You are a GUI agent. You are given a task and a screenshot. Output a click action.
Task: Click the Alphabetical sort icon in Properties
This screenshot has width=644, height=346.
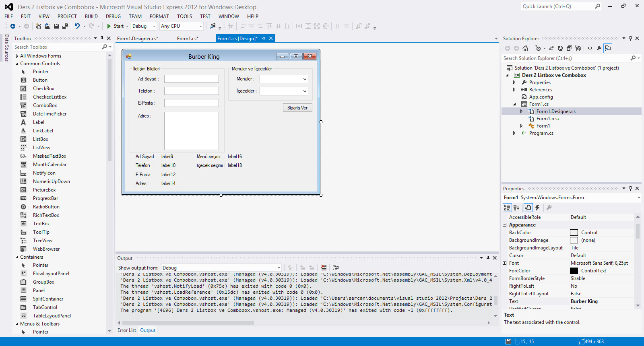(516, 208)
